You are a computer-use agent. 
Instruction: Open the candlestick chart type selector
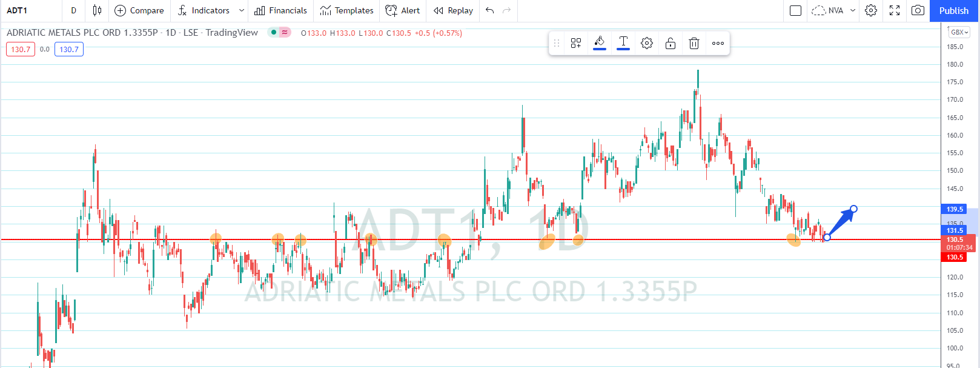coord(97,10)
